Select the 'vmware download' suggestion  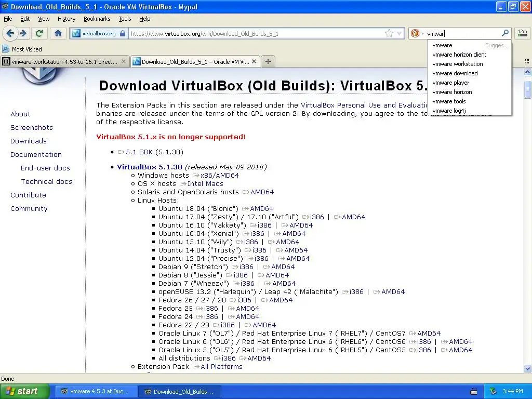point(469,73)
